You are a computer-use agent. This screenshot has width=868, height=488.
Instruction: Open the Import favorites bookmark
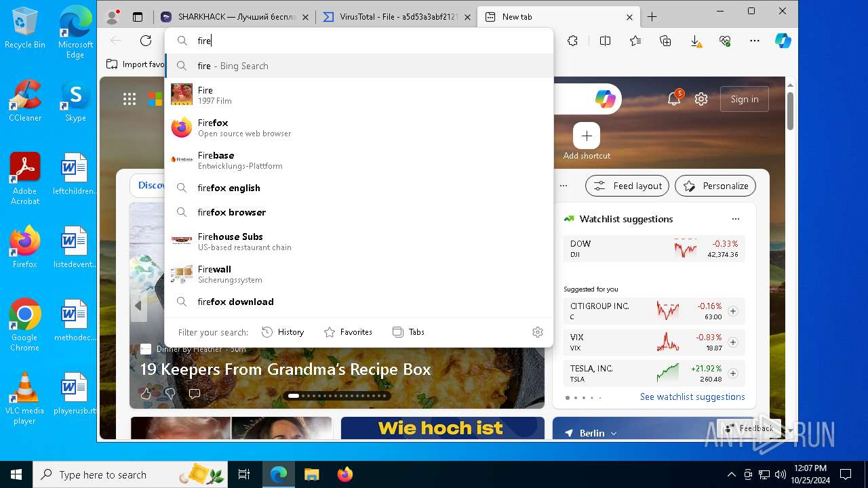(x=136, y=64)
